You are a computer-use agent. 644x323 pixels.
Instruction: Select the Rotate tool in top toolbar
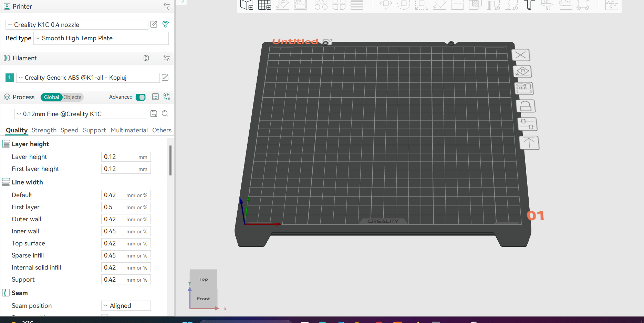(404, 4)
